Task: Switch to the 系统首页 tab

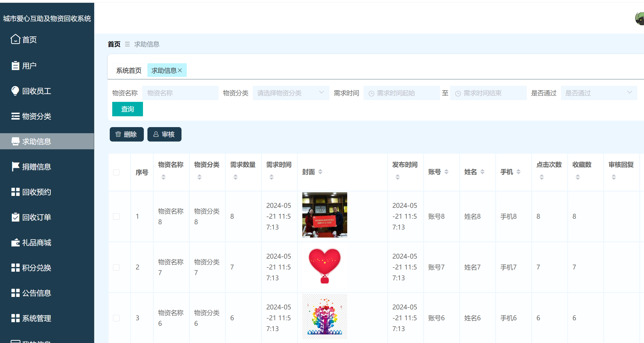Action: 128,70
